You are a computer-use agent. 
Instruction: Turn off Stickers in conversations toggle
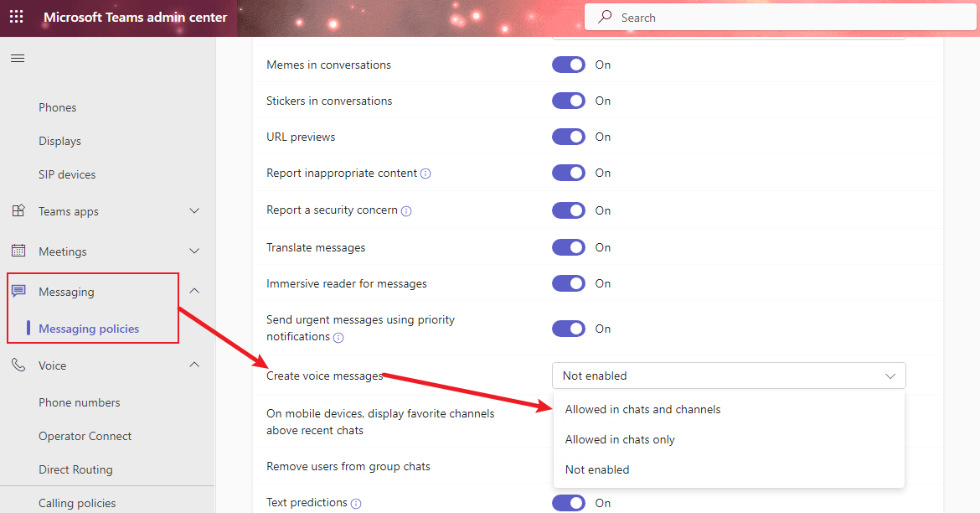(568, 101)
